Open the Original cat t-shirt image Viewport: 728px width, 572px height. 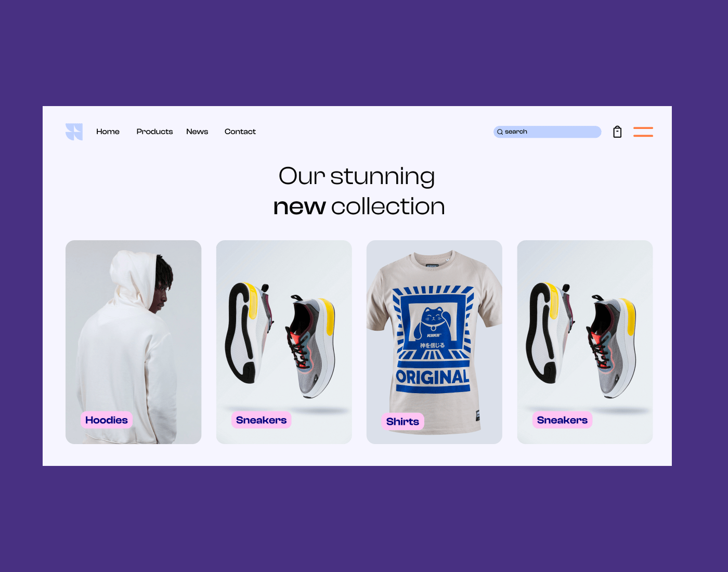[434, 342]
